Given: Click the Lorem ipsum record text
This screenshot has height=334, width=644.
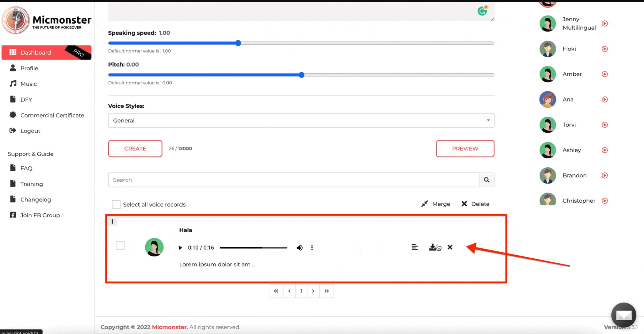Looking at the screenshot, I should pyautogui.click(x=217, y=264).
